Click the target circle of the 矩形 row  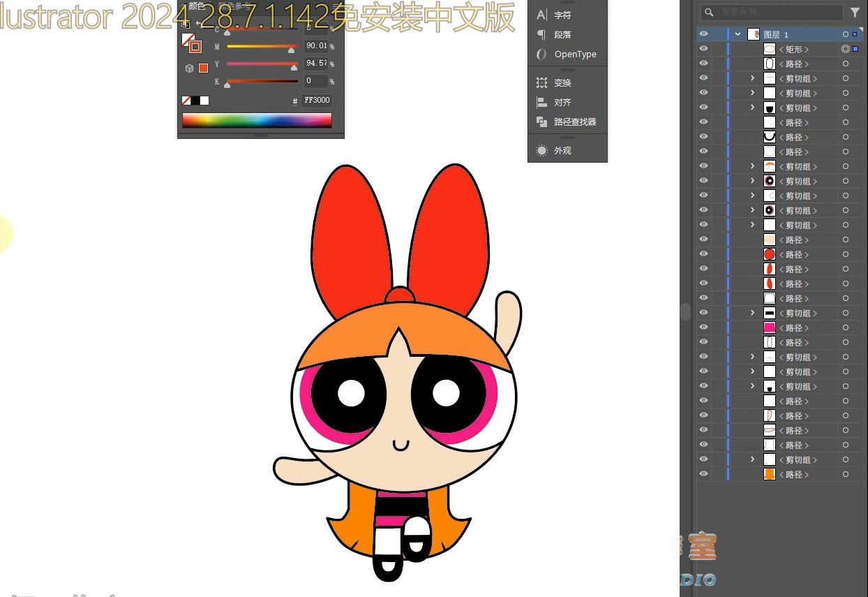[846, 49]
